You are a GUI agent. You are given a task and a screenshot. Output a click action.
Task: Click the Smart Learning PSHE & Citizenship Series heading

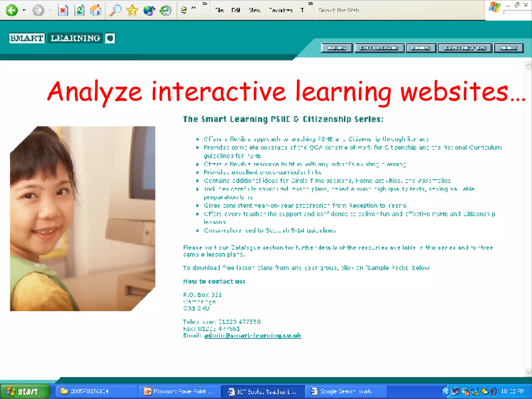click(x=283, y=119)
